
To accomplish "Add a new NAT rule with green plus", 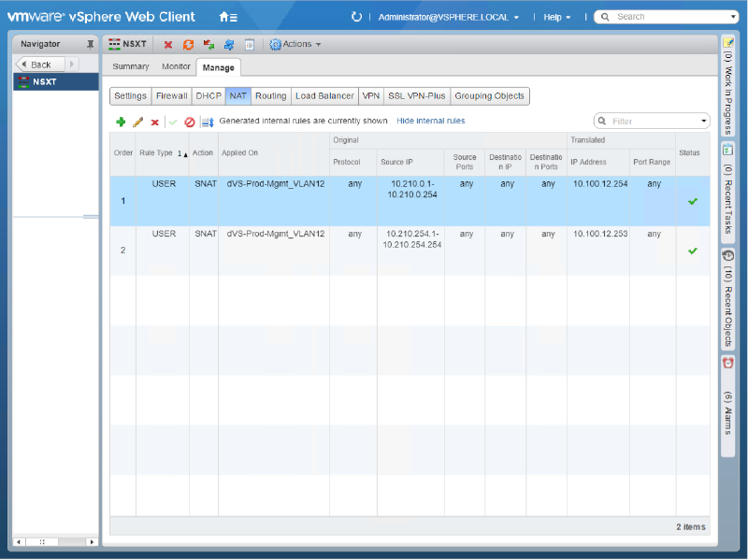I will 120,121.
